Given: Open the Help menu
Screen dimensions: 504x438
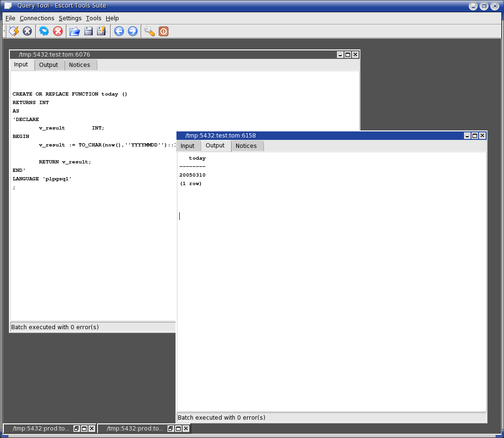Looking at the screenshot, I should point(112,18).
